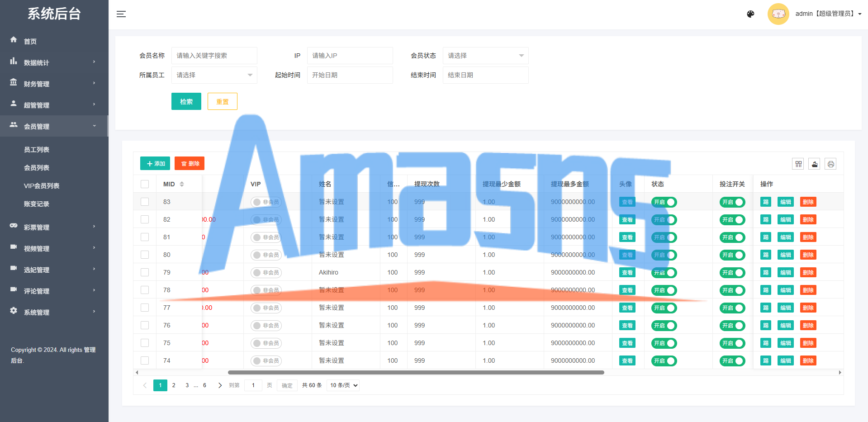
Task: Toggle the sidebar hamburger menu icon
Action: tap(121, 14)
